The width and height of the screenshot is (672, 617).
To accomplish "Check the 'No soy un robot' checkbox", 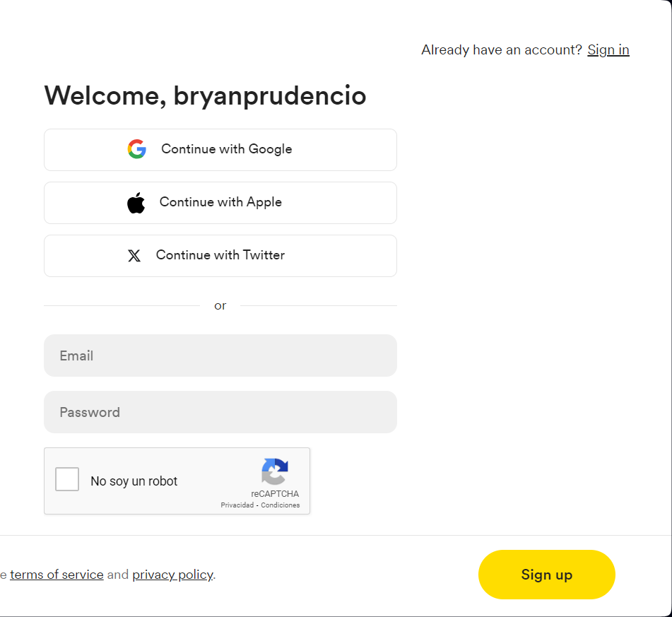I will [67, 479].
